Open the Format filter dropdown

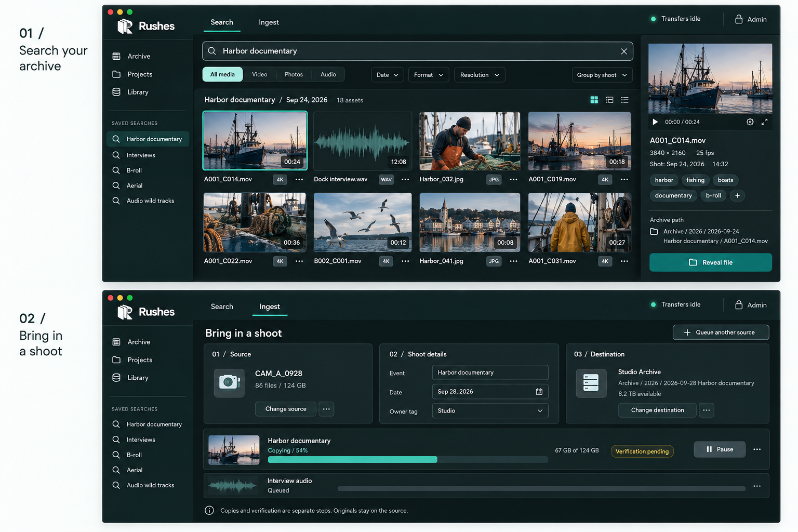[x=429, y=75]
